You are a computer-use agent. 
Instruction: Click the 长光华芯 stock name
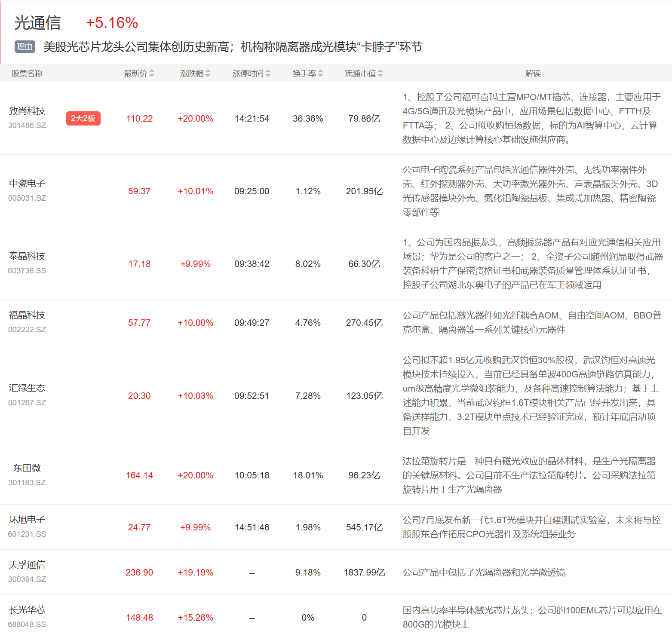click(27, 610)
